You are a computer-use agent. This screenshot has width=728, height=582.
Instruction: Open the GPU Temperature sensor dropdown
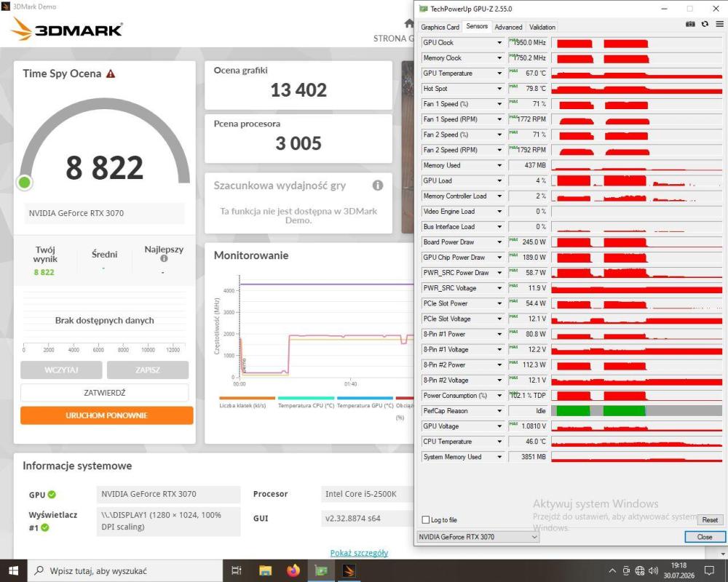tap(499, 73)
